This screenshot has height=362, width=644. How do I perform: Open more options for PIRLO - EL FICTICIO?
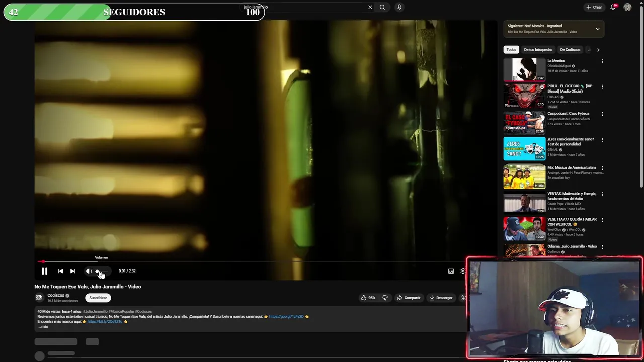click(x=602, y=87)
